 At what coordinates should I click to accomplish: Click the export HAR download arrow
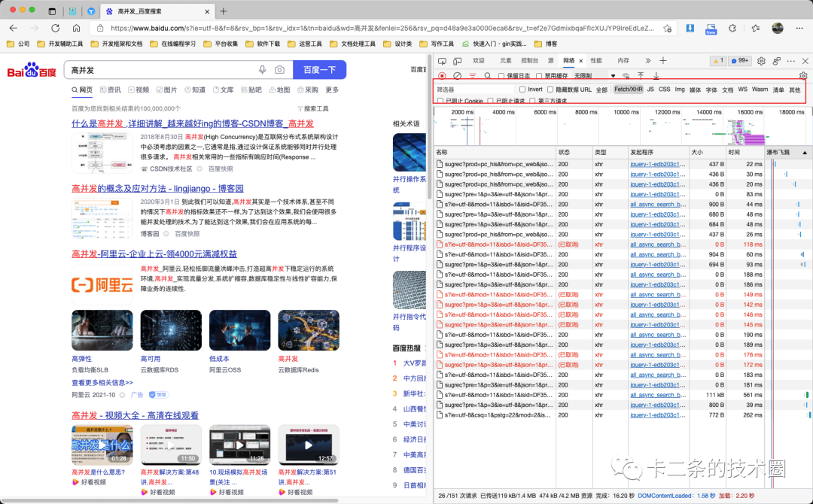pos(656,76)
